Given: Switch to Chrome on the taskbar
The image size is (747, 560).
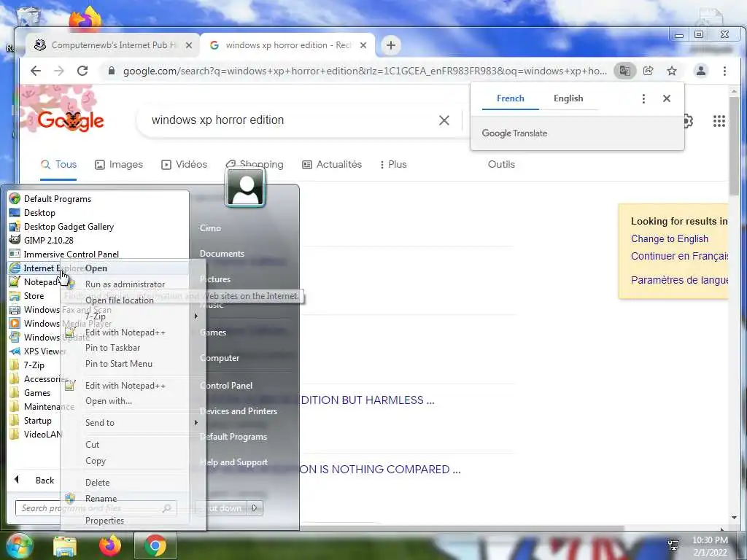Looking at the screenshot, I should [x=155, y=545].
